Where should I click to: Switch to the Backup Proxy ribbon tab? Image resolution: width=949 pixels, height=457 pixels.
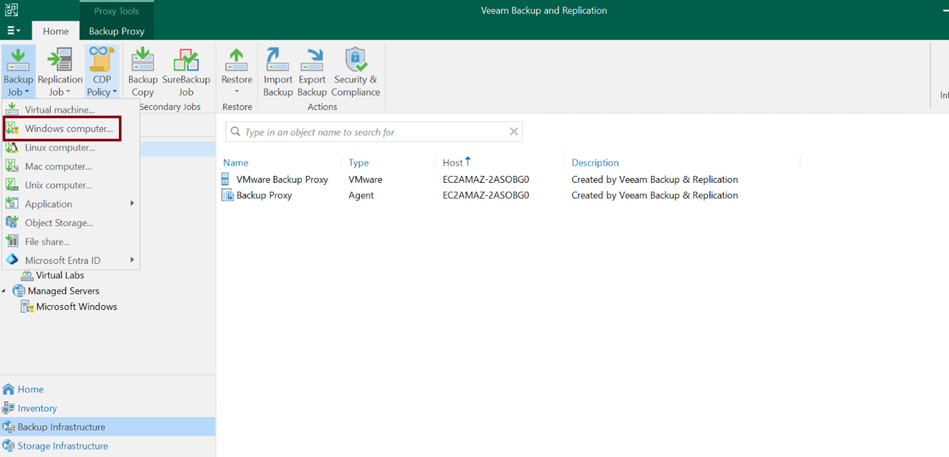pos(117,31)
